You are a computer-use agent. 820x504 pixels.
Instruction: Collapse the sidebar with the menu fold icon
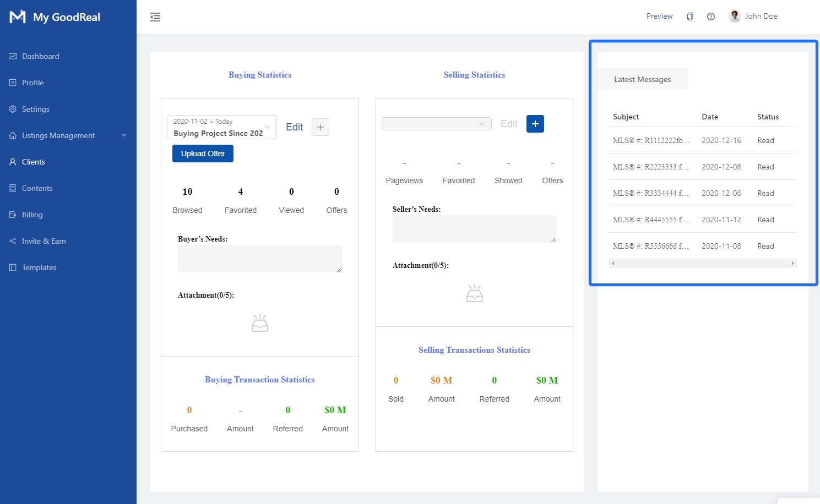[x=155, y=17]
